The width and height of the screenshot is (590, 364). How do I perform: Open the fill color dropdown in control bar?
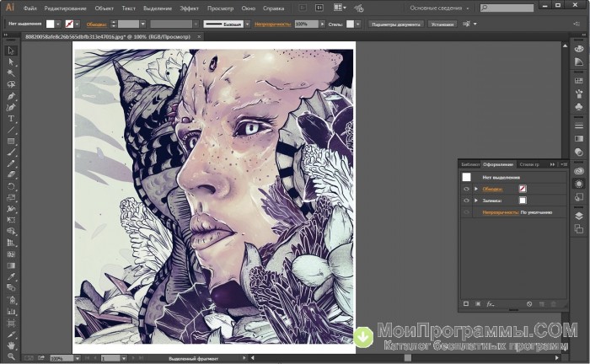(58, 24)
